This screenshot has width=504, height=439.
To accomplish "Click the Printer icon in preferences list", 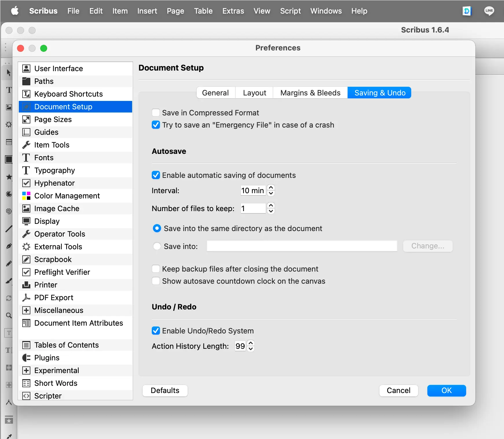I will (26, 285).
